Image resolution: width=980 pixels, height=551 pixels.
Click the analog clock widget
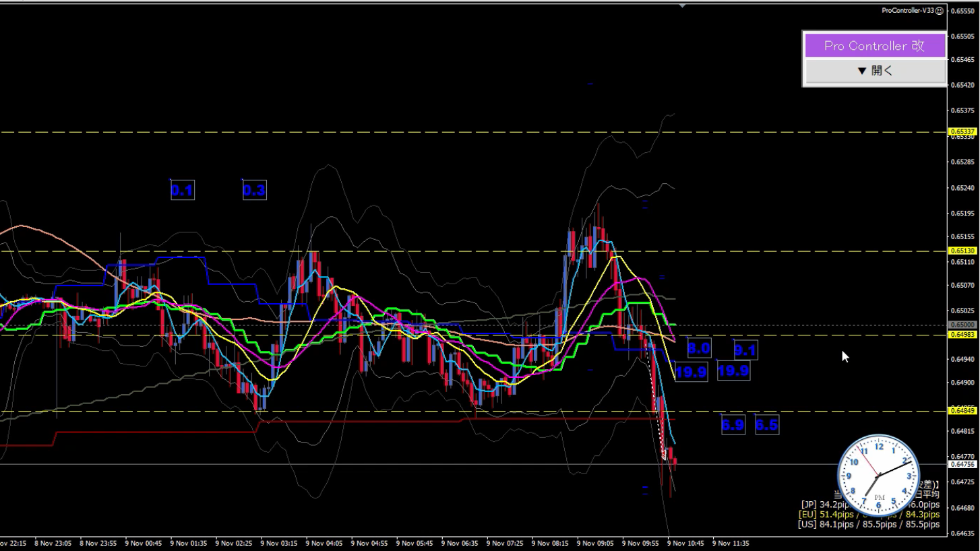point(878,475)
